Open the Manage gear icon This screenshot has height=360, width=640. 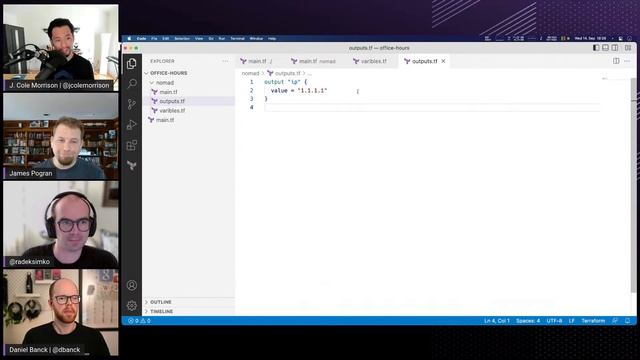pyautogui.click(x=131, y=305)
